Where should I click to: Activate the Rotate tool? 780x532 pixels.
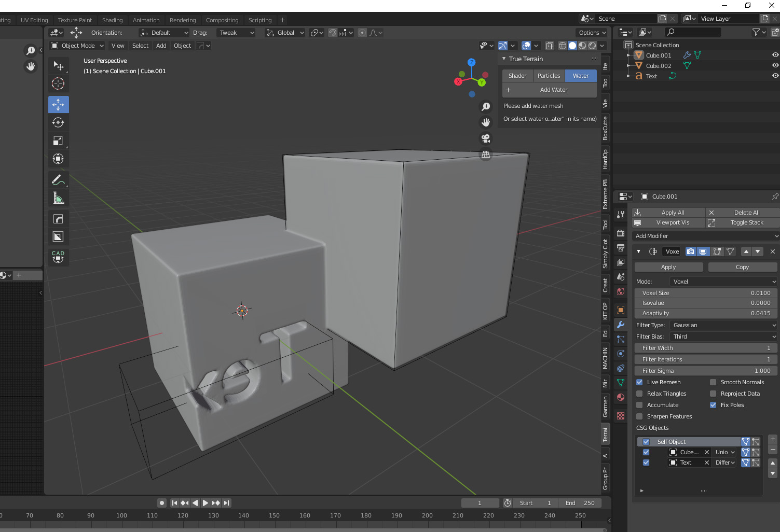pyautogui.click(x=58, y=122)
